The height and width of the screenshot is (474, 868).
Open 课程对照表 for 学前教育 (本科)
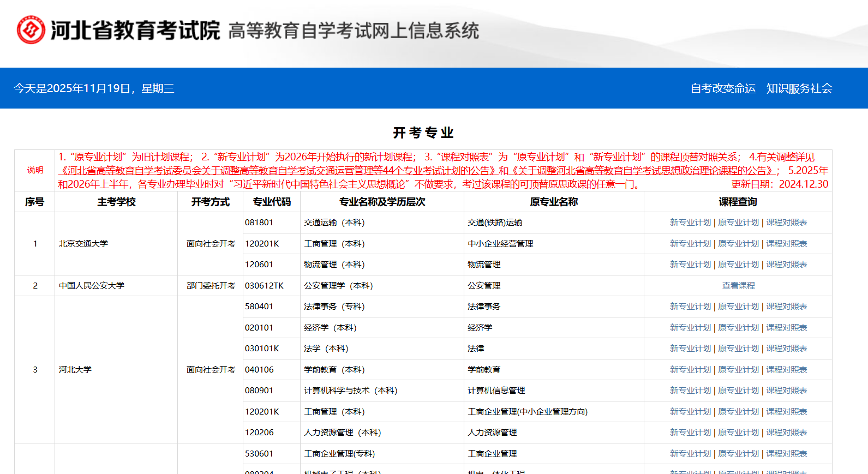786,370
